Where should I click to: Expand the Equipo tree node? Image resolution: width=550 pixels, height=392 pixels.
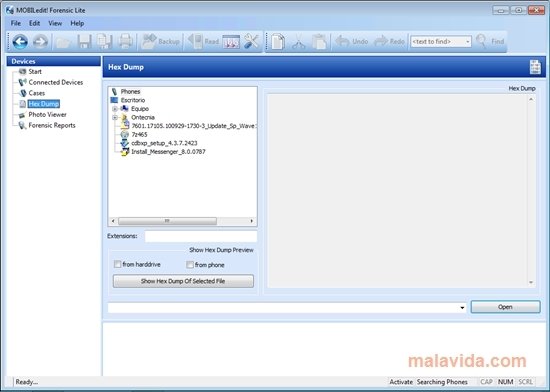pyautogui.click(x=115, y=109)
